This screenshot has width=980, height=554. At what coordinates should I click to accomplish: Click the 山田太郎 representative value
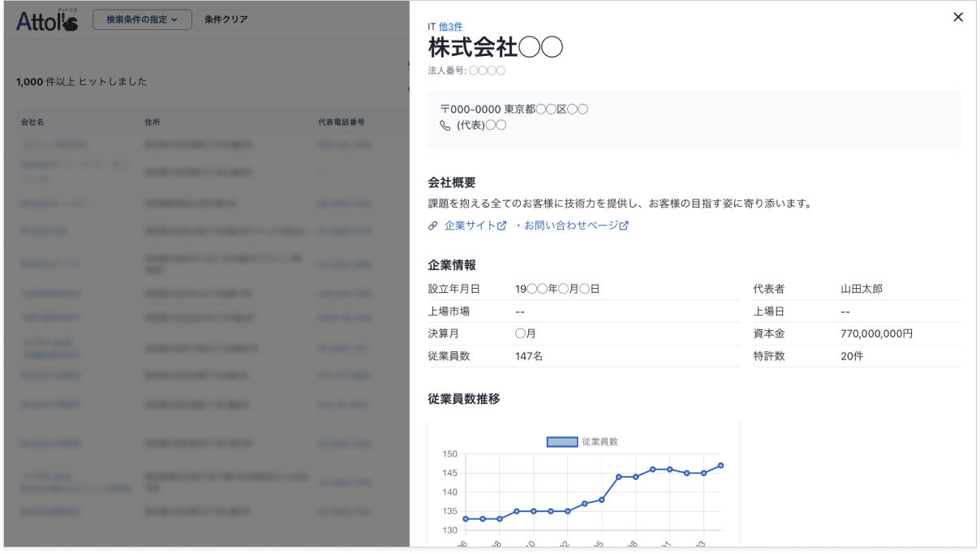(862, 289)
